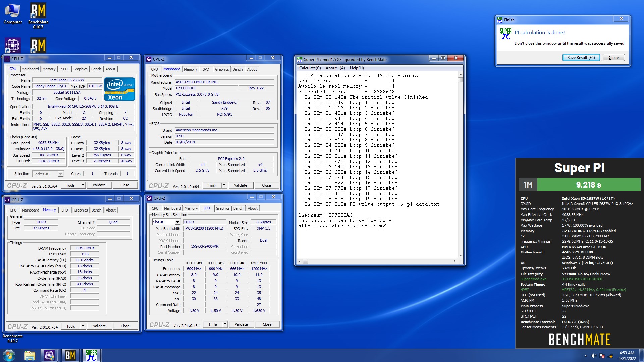The width and height of the screenshot is (644, 362).
Task: Click Validate in the SPD window
Action: [x=241, y=324]
